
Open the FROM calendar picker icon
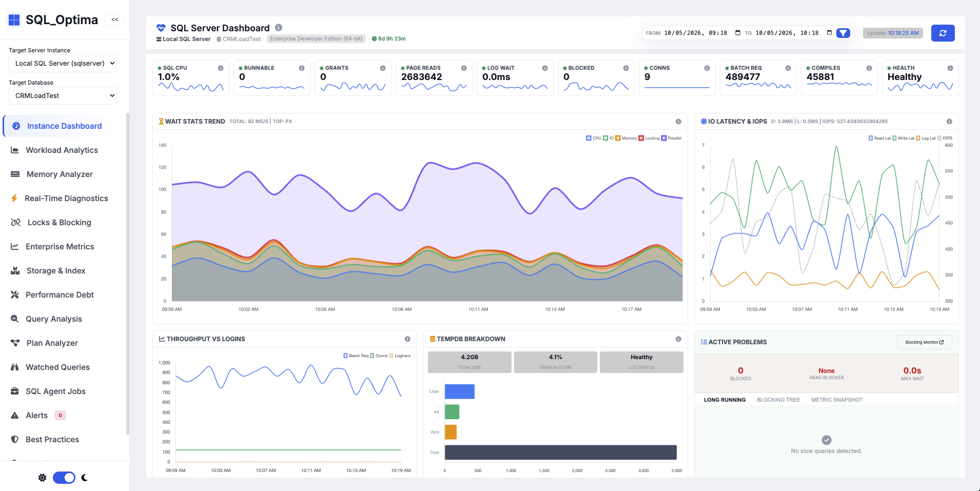tap(738, 33)
